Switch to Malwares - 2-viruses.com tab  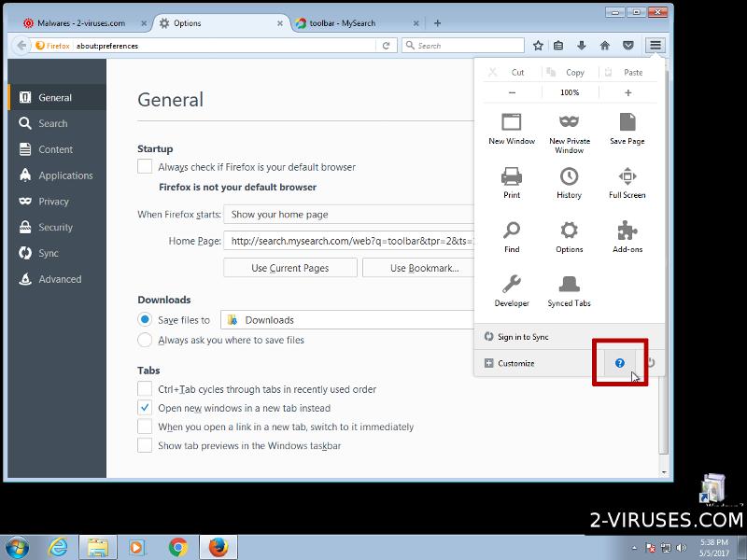pos(81,23)
